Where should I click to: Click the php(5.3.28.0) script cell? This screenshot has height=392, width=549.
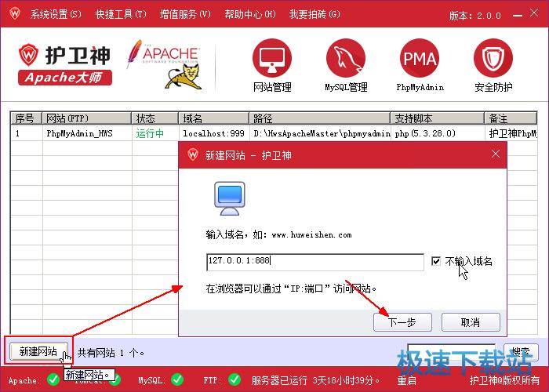coord(425,133)
